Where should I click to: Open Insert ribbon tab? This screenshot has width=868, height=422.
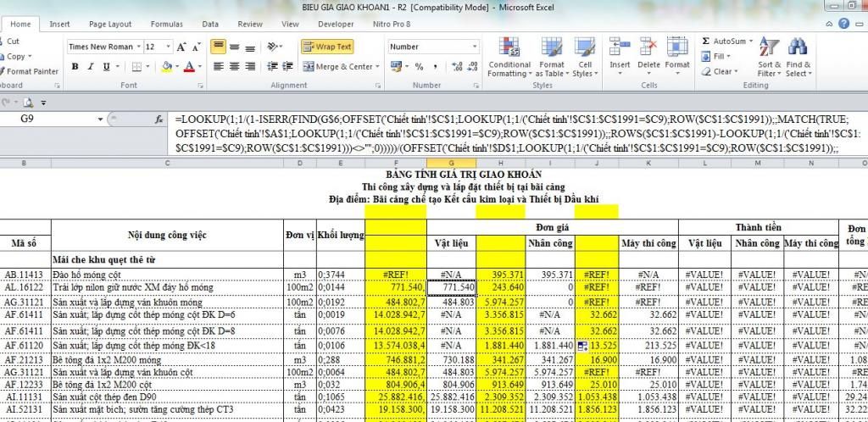(x=59, y=25)
